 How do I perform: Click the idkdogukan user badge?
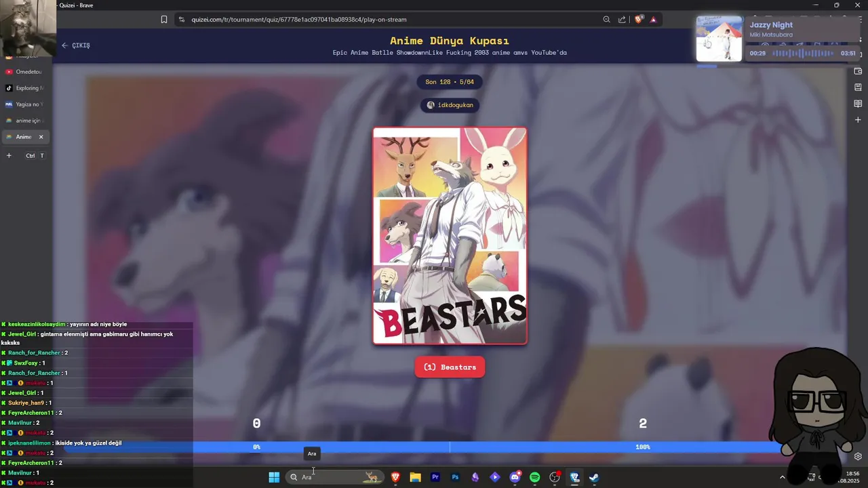click(x=450, y=105)
